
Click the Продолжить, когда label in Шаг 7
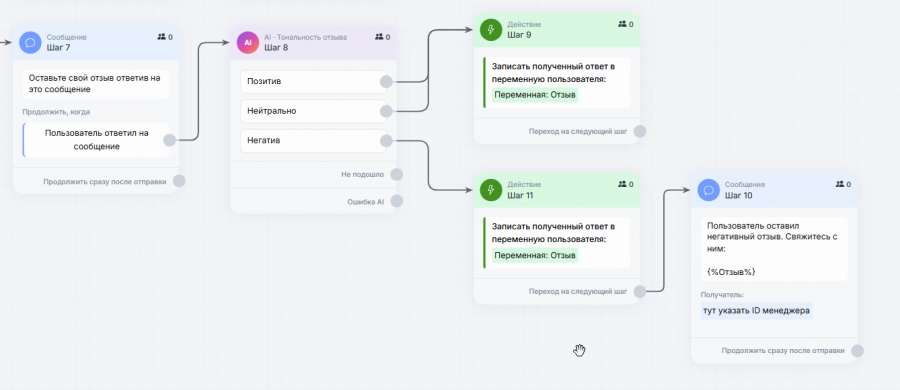[x=56, y=112]
